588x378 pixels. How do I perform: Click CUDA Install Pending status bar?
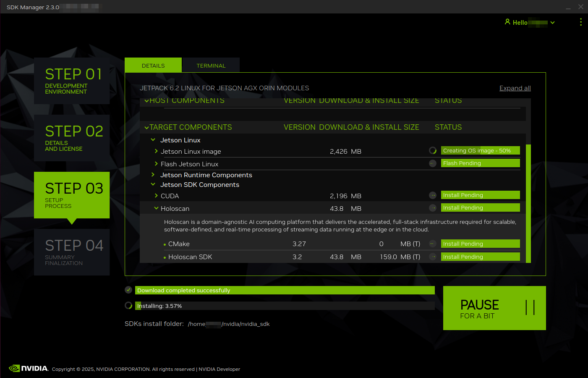pyautogui.click(x=481, y=195)
